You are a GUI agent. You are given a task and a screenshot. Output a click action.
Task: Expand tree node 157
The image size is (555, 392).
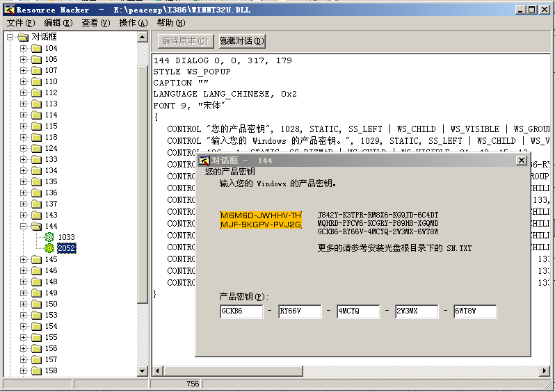click(x=24, y=360)
